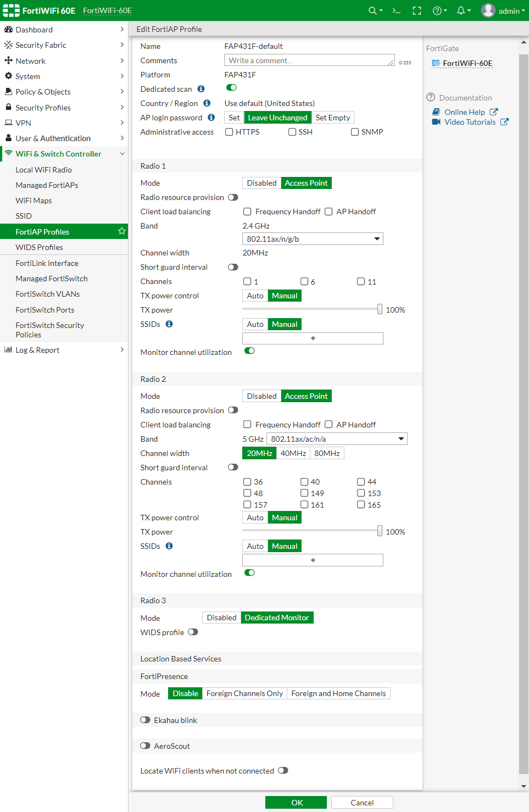The width and height of the screenshot is (529, 812).
Task: Toggle Radio 1 Radio resource provision
Action: click(233, 197)
